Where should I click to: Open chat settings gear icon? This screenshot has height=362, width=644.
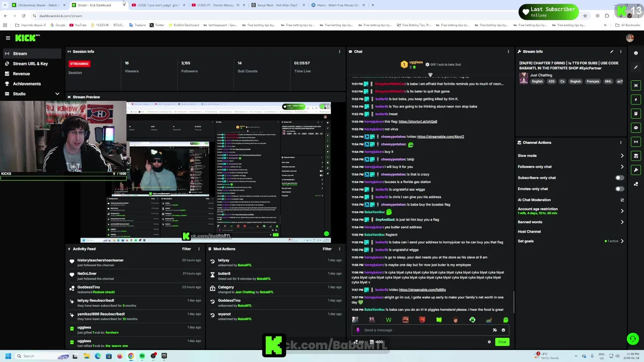[489, 342]
